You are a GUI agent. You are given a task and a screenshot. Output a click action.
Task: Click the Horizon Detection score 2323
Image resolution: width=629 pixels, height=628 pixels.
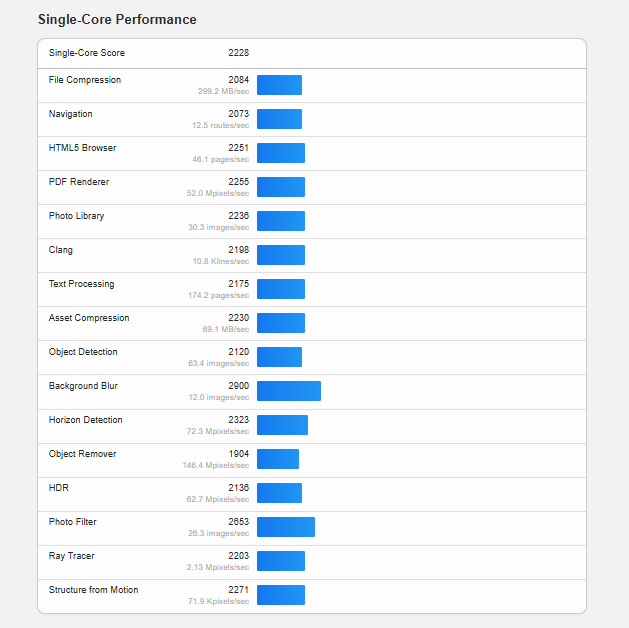[238, 420]
